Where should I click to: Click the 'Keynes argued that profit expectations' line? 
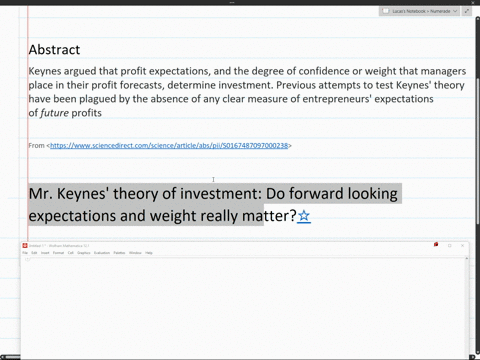247,71
